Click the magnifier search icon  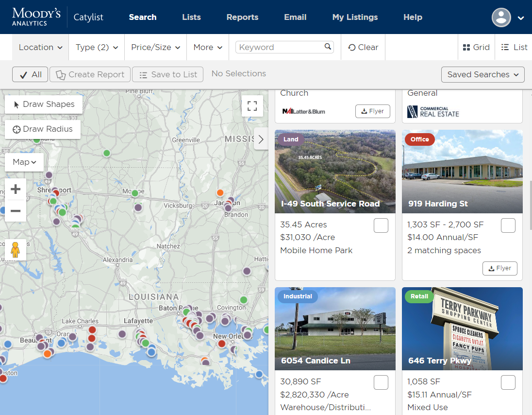pos(328,47)
